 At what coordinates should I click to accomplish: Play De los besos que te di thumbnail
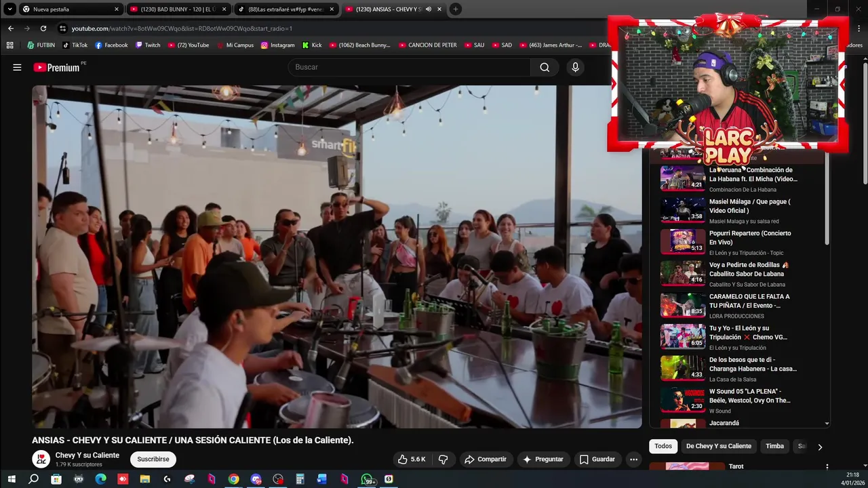(x=683, y=368)
